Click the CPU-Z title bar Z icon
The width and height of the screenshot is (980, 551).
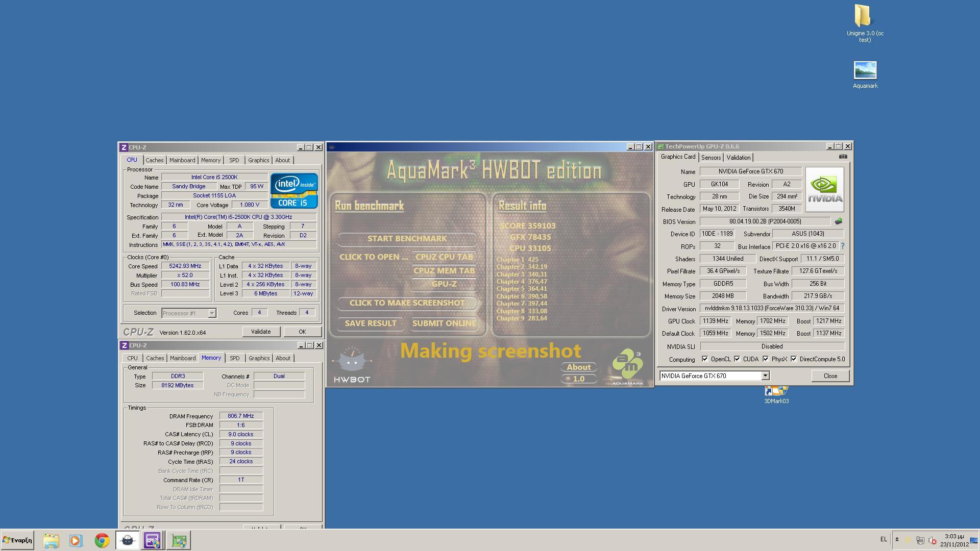[x=124, y=147]
